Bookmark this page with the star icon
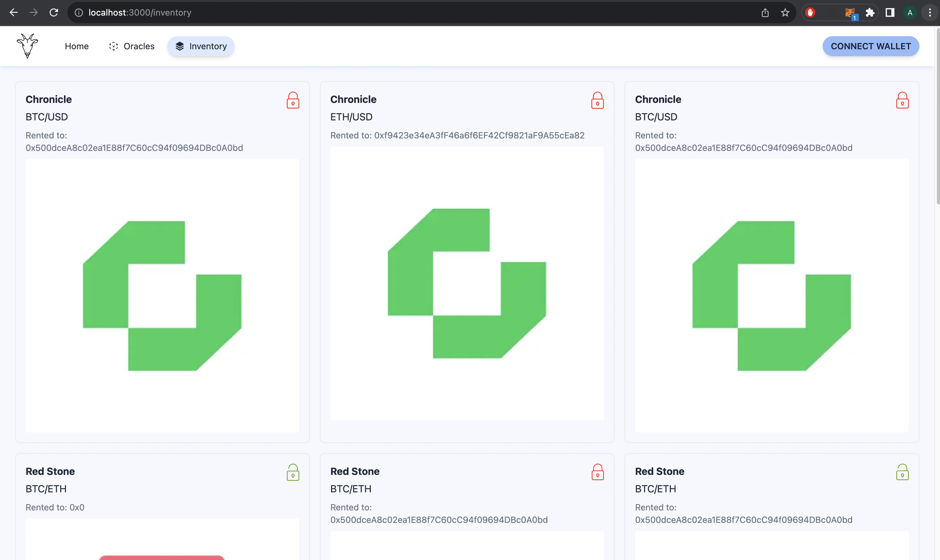 (x=785, y=13)
